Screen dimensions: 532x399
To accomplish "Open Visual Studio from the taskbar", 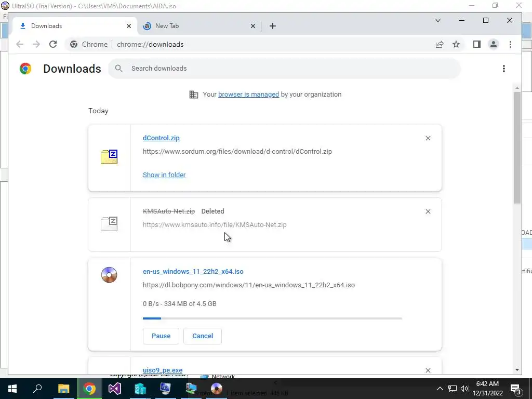I will pyautogui.click(x=115, y=389).
